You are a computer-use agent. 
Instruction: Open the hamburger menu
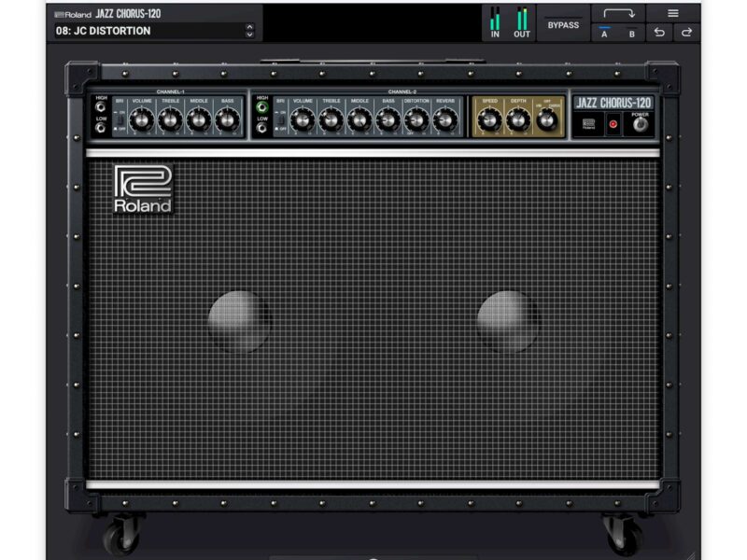tap(672, 13)
